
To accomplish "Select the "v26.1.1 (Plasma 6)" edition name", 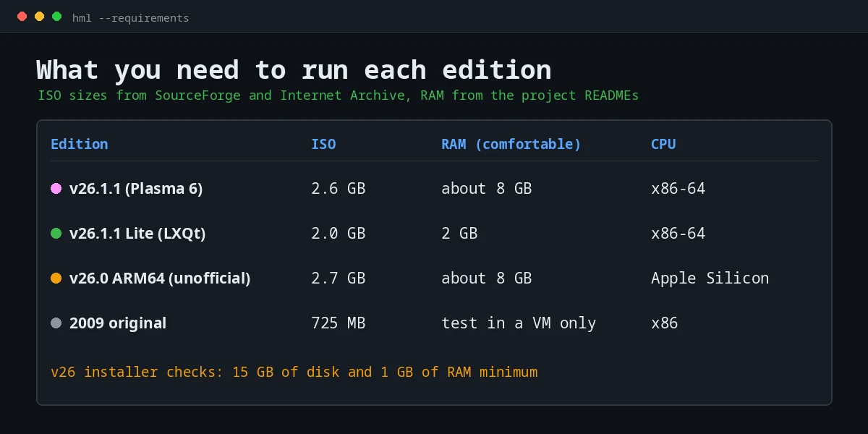I will coord(136,189).
